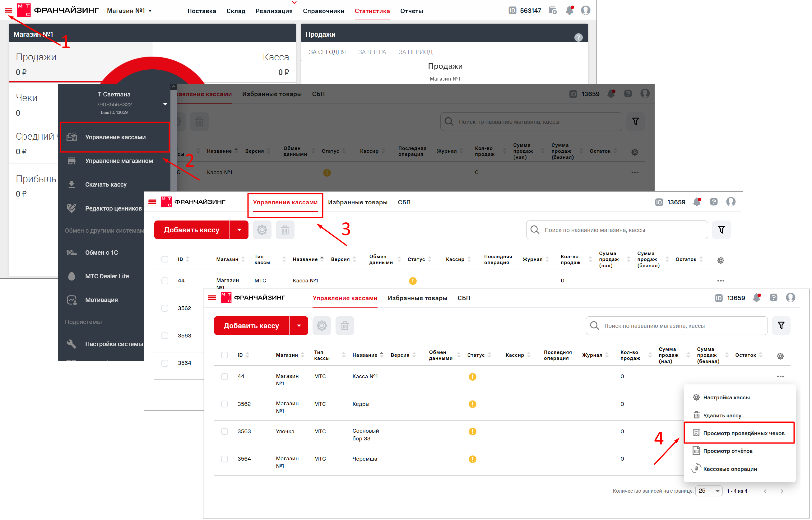The image size is (812, 520).
Task: Open column settings gear in dimmed cash table
Action: pos(635,152)
